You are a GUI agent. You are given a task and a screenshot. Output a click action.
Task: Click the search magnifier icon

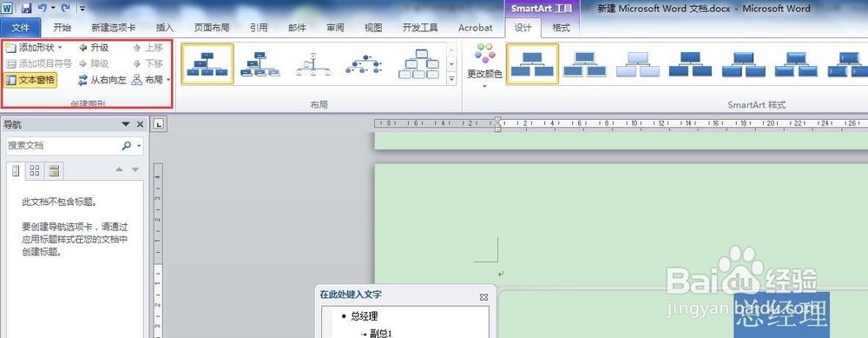tap(127, 146)
